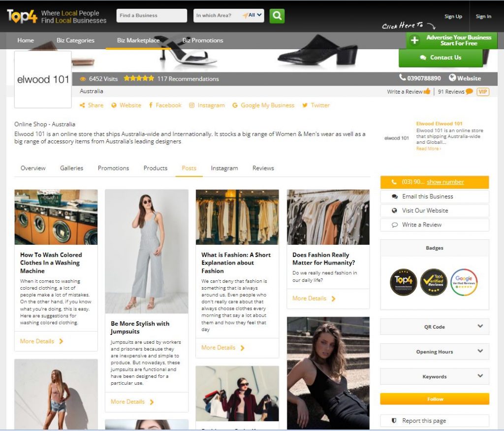This screenshot has width=504, height=431.
Task: Click the Find a Business search field
Action: click(152, 15)
